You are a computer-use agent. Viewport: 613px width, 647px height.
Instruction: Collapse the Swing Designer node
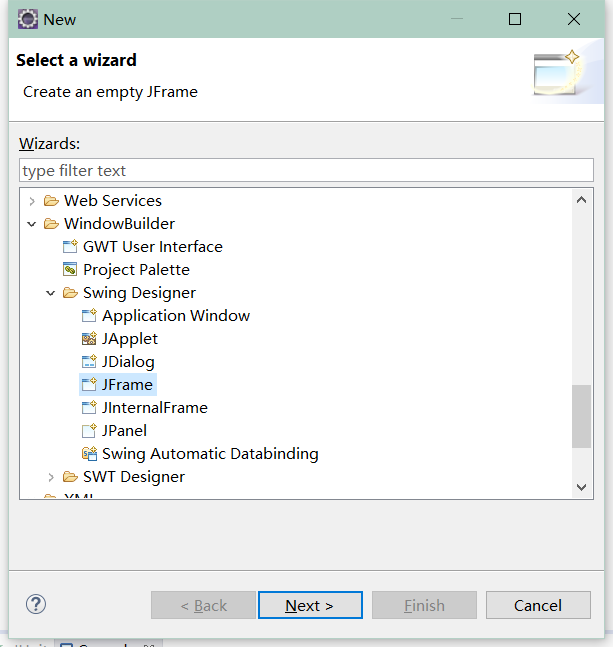click(51, 293)
